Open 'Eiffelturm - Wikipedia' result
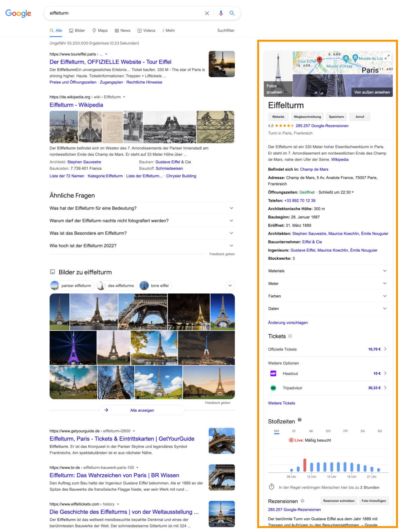 click(x=76, y=105)
